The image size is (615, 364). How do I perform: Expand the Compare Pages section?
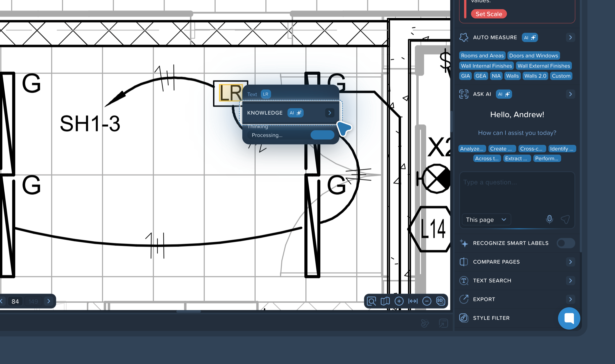pos(570,262)
